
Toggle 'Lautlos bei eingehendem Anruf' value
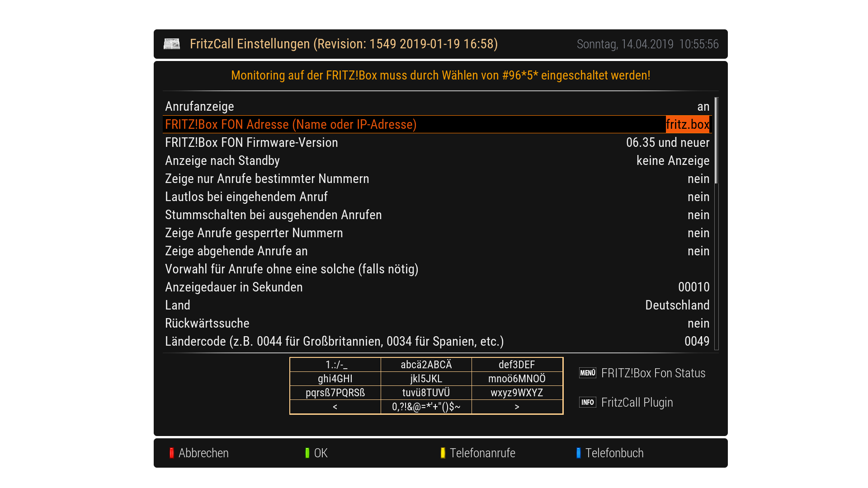(698, 197)
